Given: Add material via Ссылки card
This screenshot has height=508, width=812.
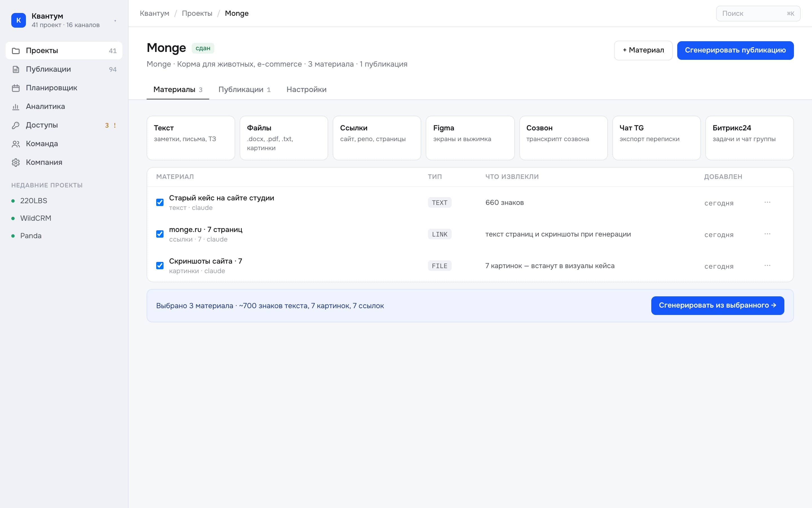Looking at the screenshot, I should [377, 138].
